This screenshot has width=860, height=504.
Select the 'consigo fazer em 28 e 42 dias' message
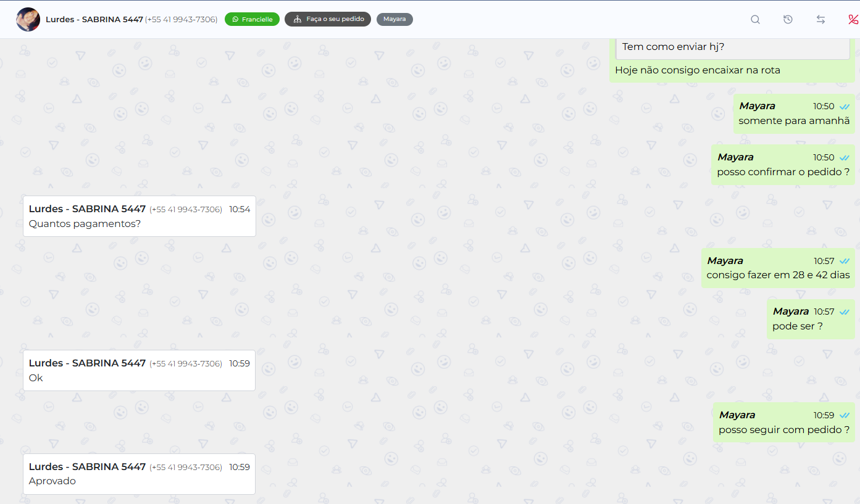tap(779, 268)
